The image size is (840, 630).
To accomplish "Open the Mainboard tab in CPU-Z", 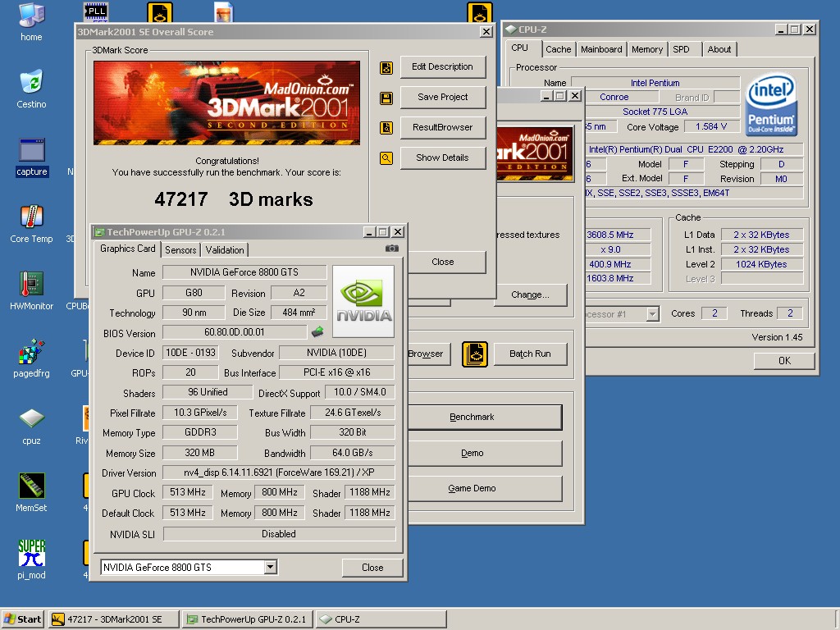I will [x=601, y=49].
